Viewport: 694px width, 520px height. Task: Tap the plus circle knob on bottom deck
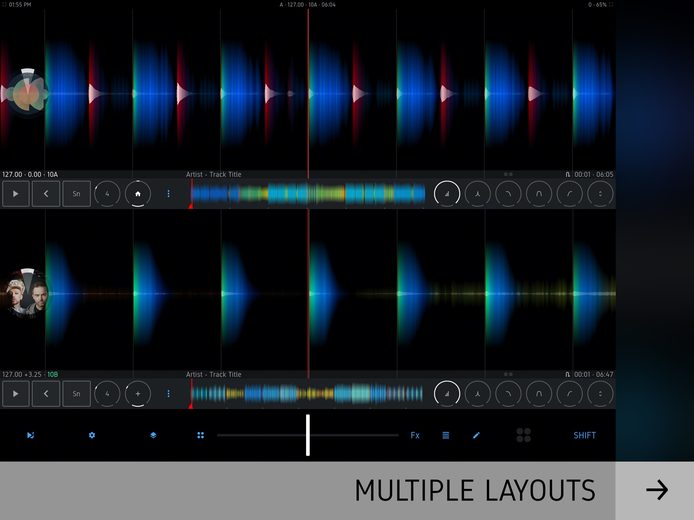point(138,393)
